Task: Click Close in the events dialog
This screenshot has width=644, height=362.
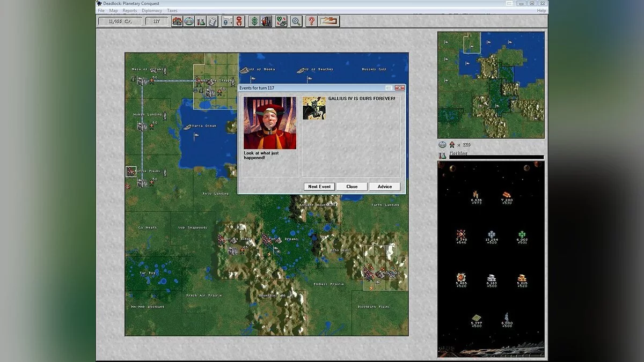Action: click(x=352, y=187)
